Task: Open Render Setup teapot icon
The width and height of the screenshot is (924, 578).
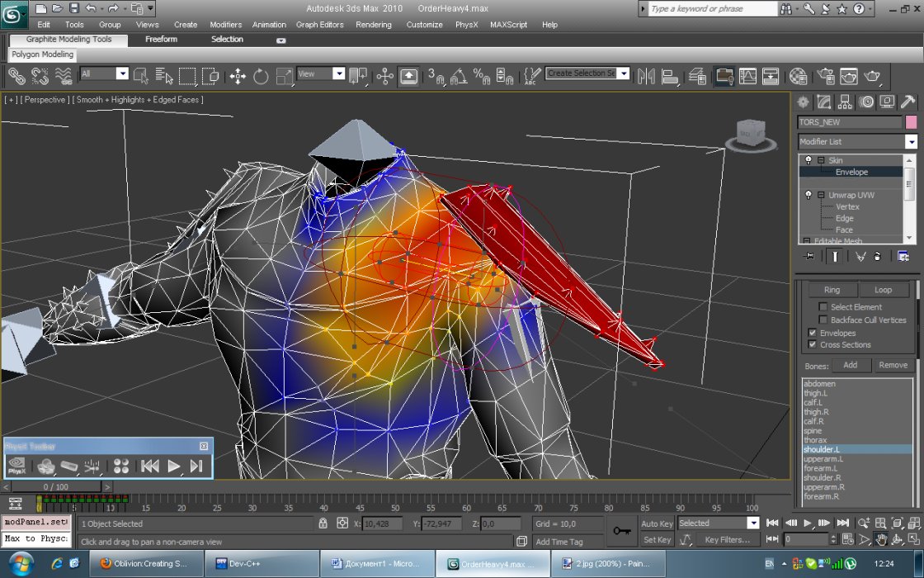Action: click(x=826, y=76)
